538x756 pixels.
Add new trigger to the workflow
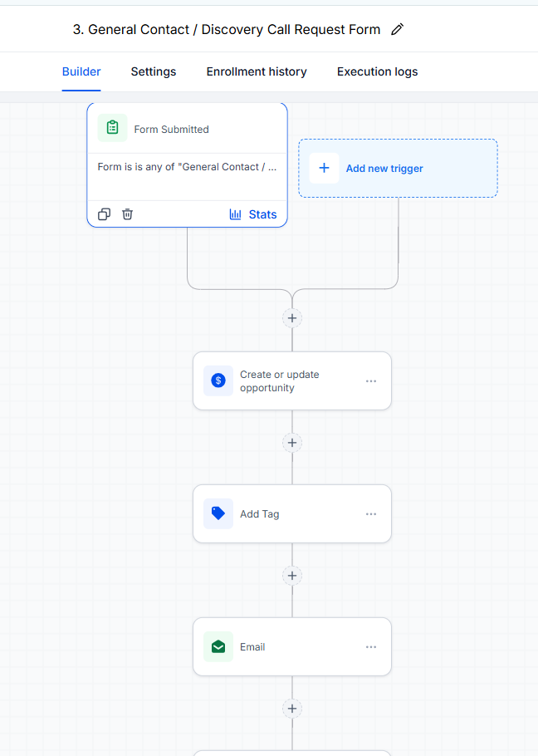click(x=398, y=169)
